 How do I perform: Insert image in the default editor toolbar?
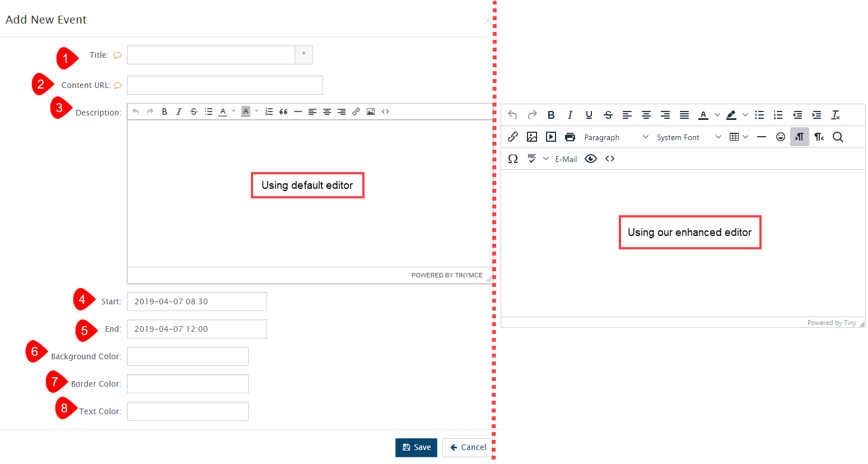pos(371,112)
